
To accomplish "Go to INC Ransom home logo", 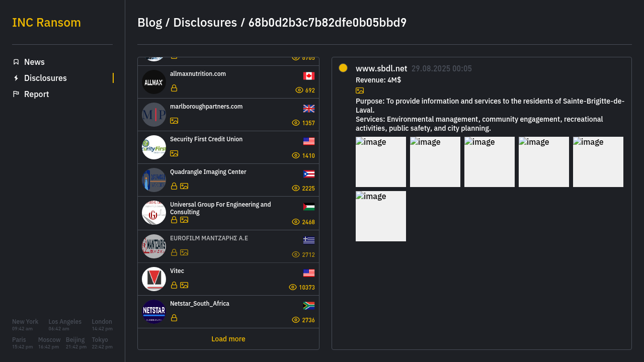I will pyautogui.click(x=46, y=23).
